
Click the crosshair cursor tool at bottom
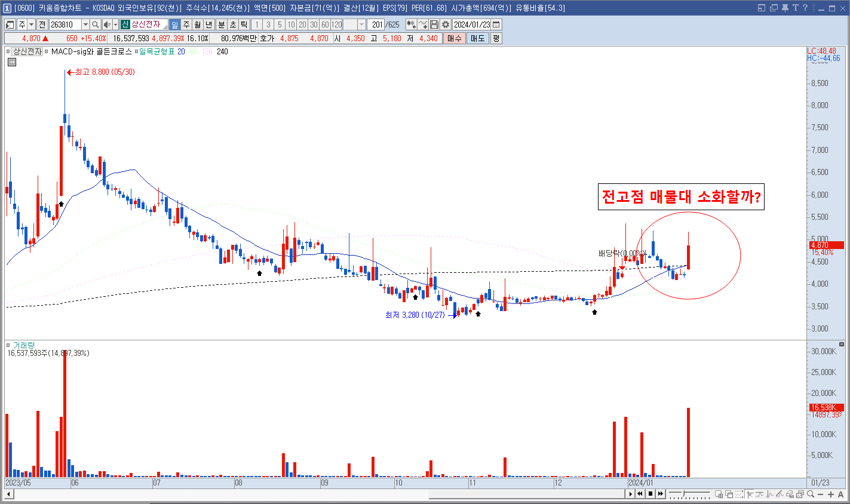[x=750, y=494]
